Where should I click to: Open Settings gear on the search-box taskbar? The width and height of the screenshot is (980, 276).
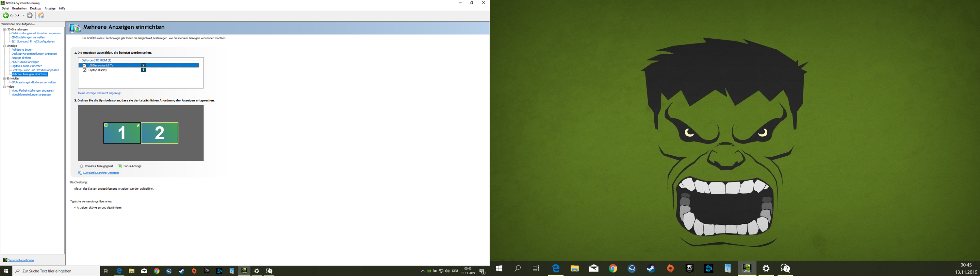point(257,271)
